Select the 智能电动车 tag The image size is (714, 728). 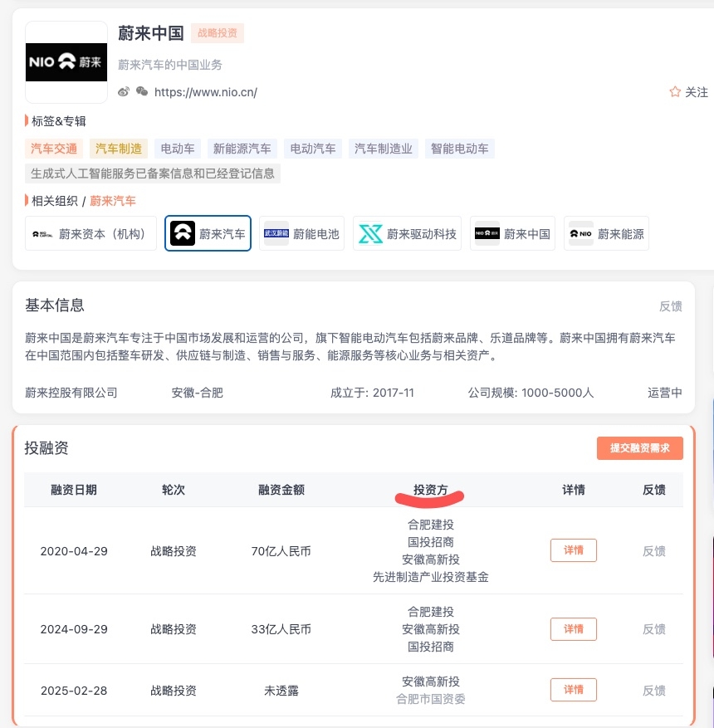460,149
